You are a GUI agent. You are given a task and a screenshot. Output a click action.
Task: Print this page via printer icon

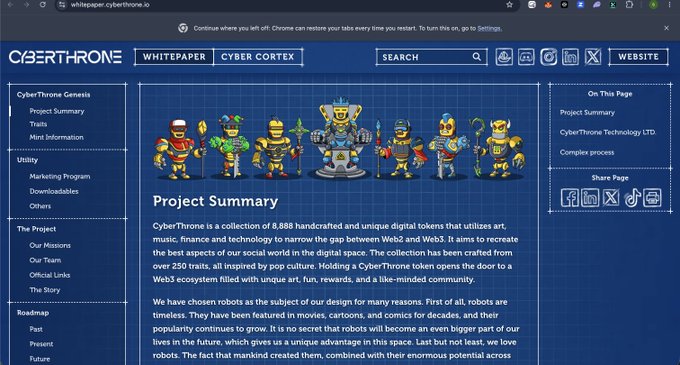[652, 198]
